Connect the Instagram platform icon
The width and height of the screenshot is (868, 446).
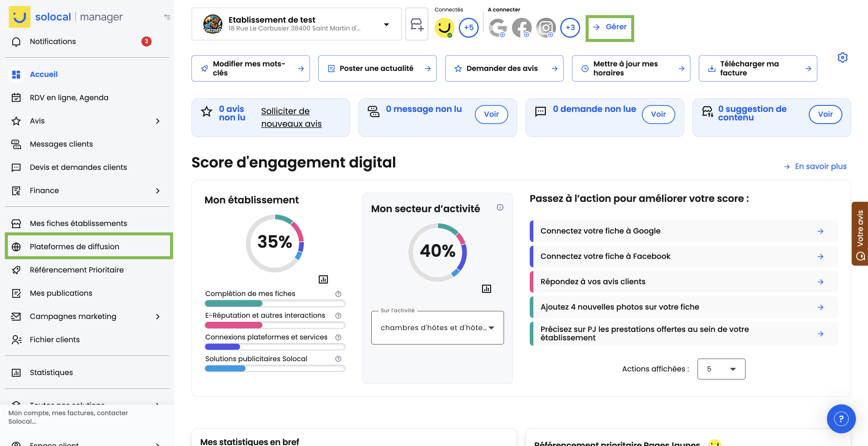point(545,27)
